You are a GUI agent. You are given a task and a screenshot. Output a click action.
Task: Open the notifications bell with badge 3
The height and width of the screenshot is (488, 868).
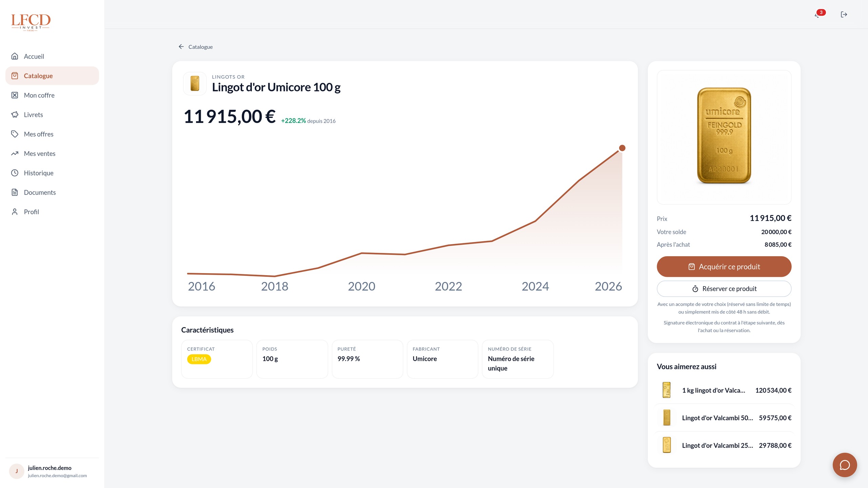coord(819,14)
